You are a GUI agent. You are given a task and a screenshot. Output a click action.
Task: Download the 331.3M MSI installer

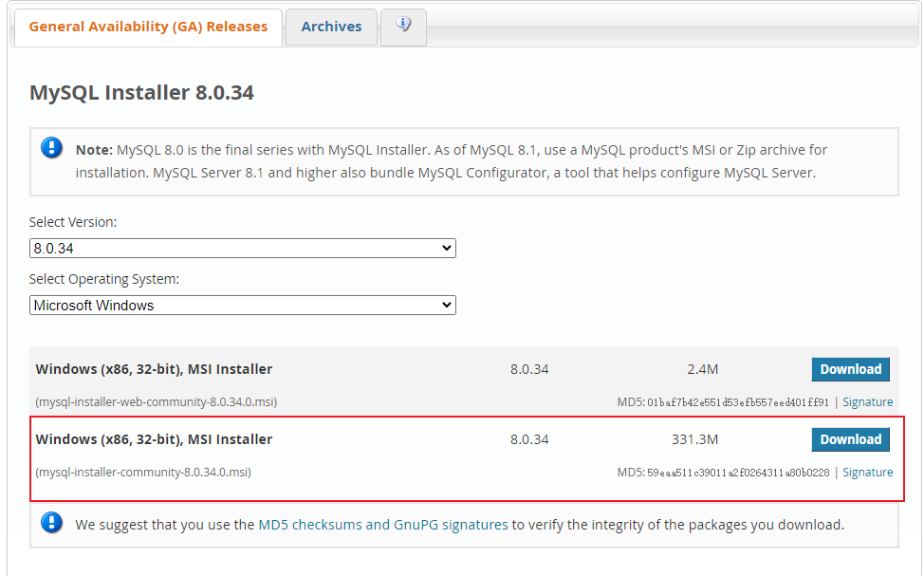click(850, 439)
